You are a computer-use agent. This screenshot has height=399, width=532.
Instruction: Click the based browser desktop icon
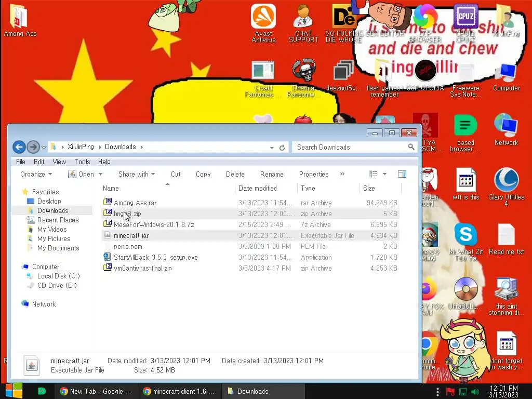point(465,132)
